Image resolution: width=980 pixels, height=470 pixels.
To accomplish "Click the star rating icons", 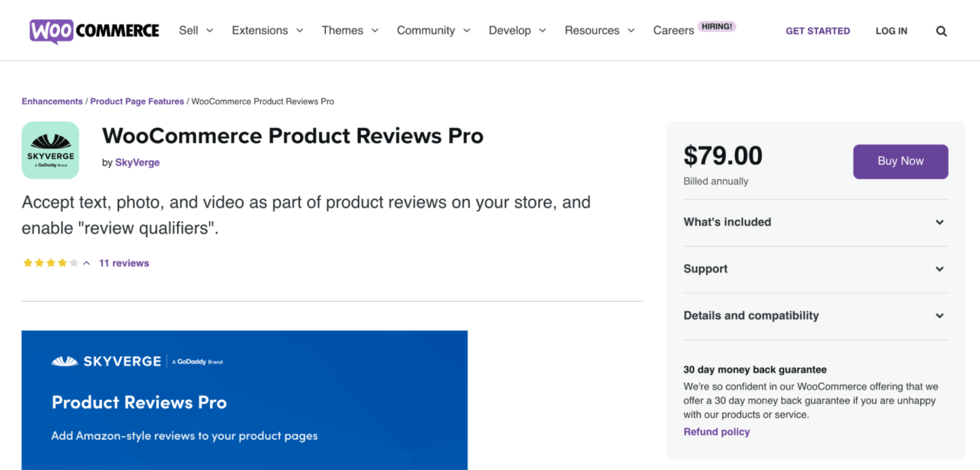I will pyautogui.click(x=51, y=263).
